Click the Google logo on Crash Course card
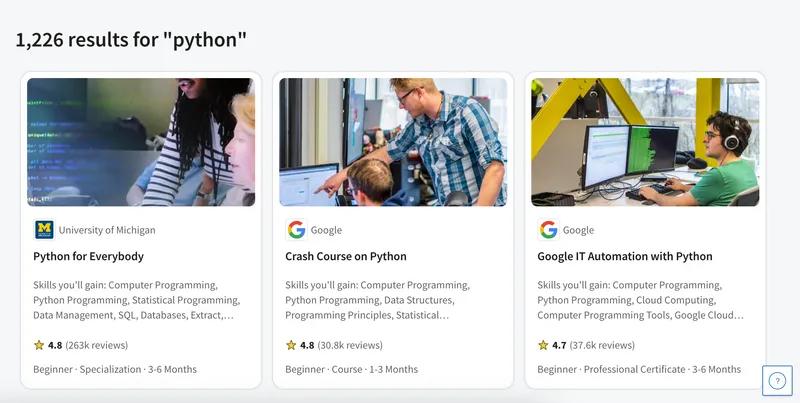Image resolution: width=800 pixels, height=403 pixels. point(296,230)
